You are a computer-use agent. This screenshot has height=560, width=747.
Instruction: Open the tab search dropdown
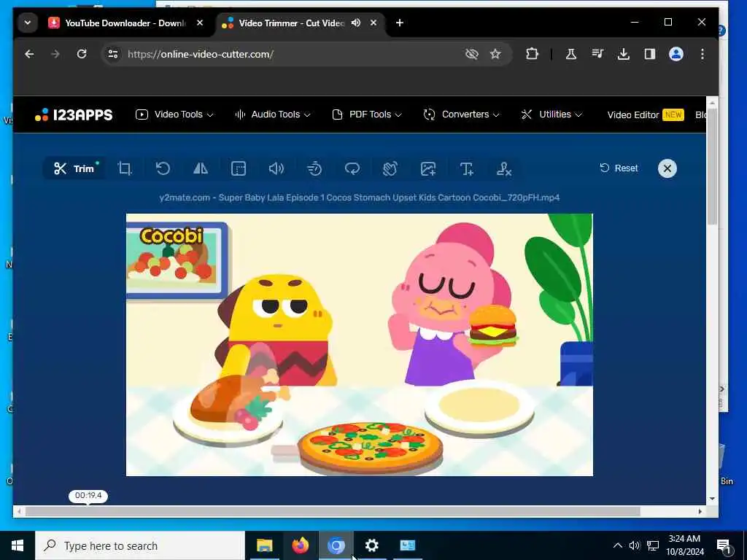[28, 23]
